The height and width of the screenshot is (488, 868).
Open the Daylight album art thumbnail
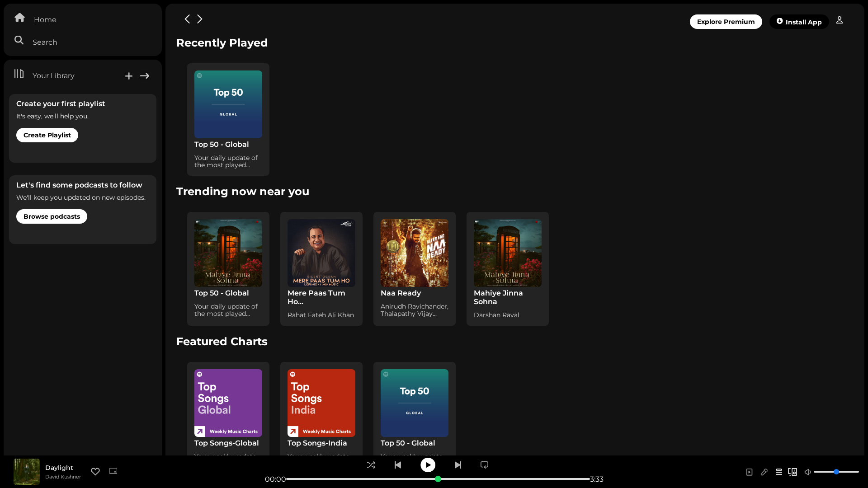point(27,472)
